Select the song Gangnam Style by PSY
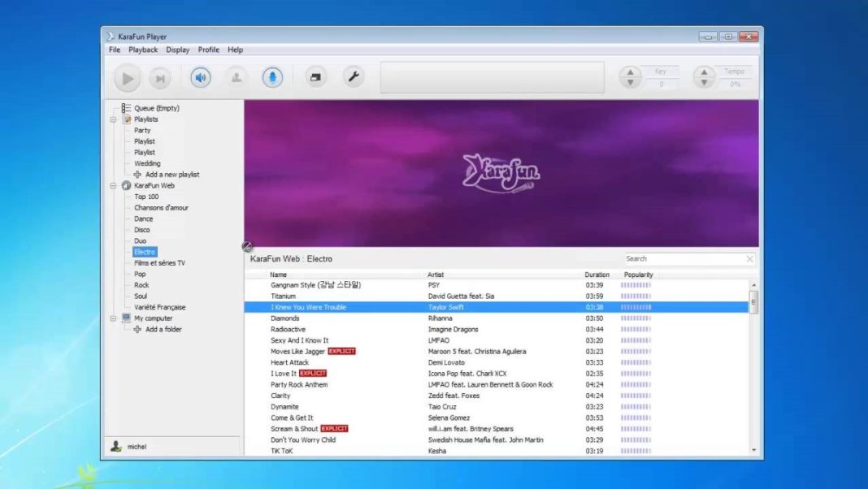The width and height of the screenshot is (868, 489). [317, 285]
